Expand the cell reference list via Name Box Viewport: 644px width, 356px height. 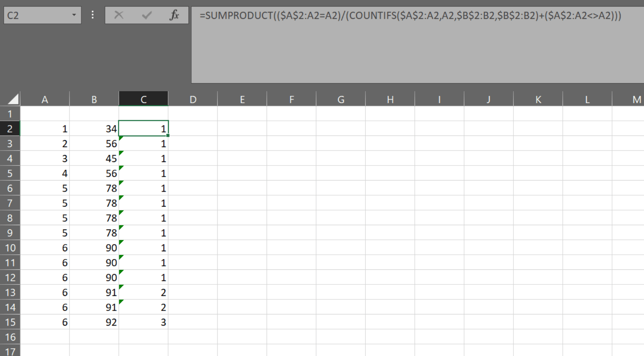coord(74,15)
